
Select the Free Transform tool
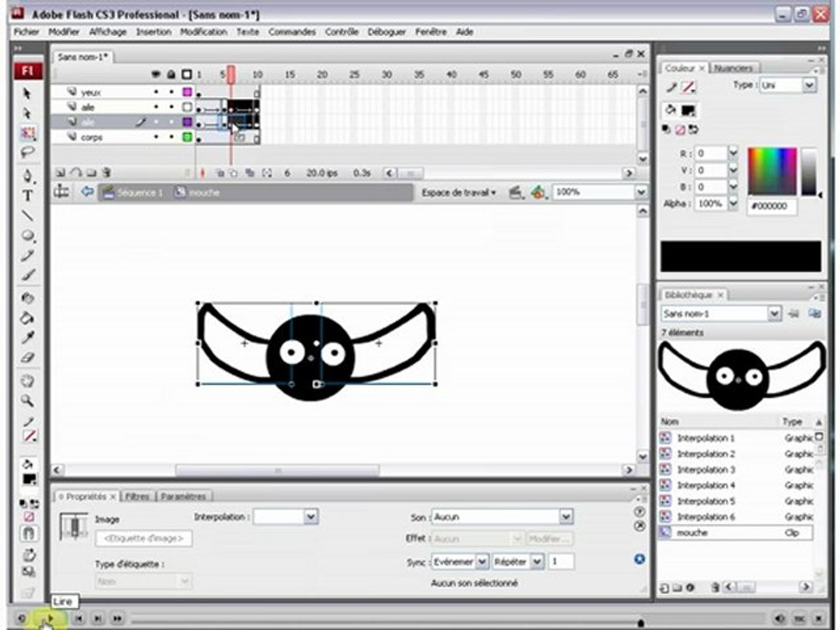[x=28, y=133]
